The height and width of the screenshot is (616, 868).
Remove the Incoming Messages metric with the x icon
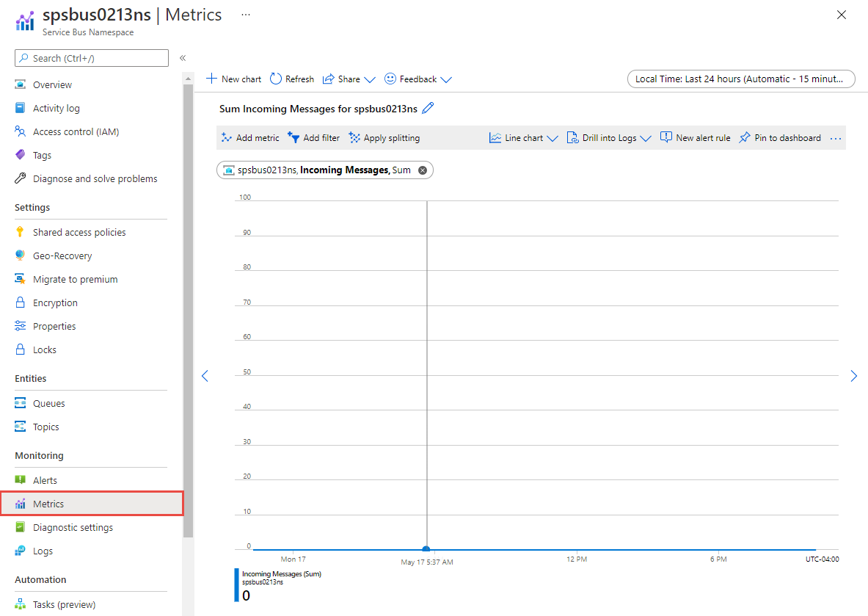pyautogui.click(x=423, y=170)
